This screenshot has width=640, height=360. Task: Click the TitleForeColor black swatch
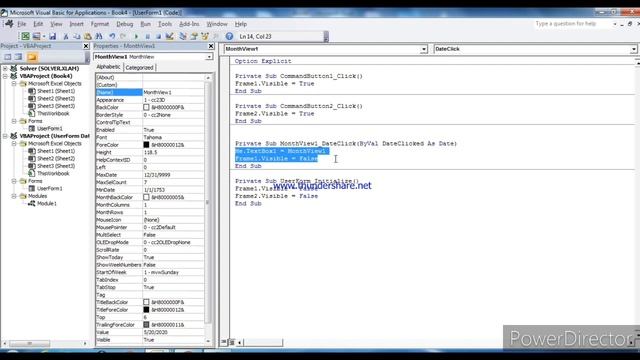146,310
